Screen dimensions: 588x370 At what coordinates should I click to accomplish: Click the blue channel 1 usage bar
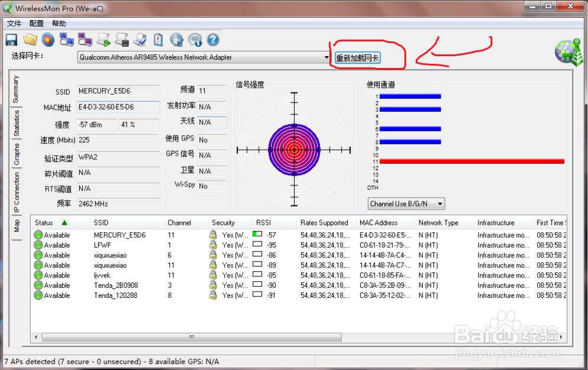pyautogui.click(x=411, y=96)
